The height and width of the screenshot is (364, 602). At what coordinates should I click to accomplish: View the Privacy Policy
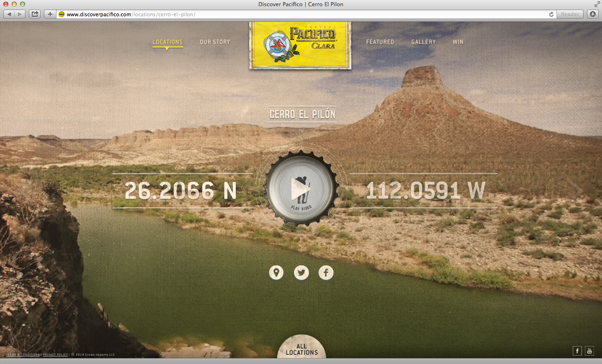coord(55,354)
